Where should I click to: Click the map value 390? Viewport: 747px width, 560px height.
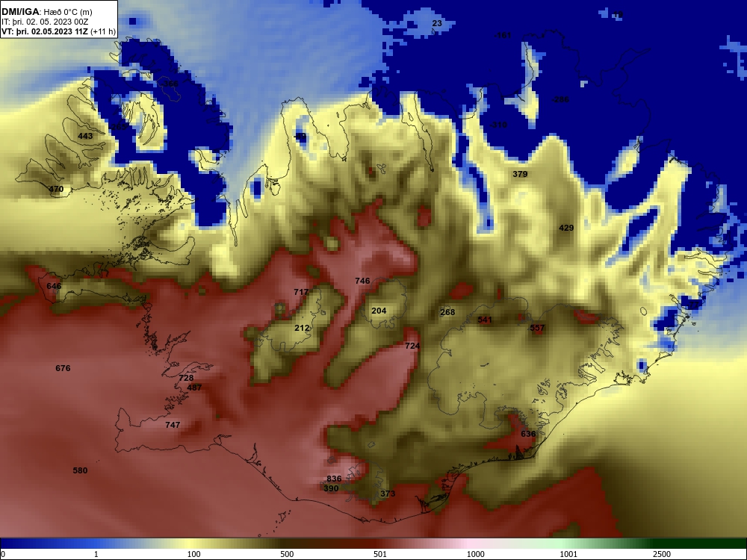coord(331,488)
